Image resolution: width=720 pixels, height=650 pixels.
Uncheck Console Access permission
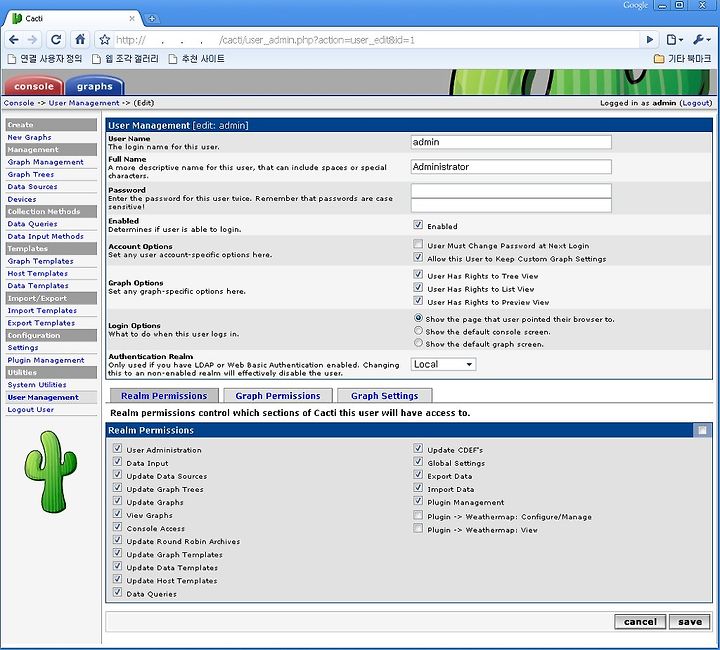[118, 527]
